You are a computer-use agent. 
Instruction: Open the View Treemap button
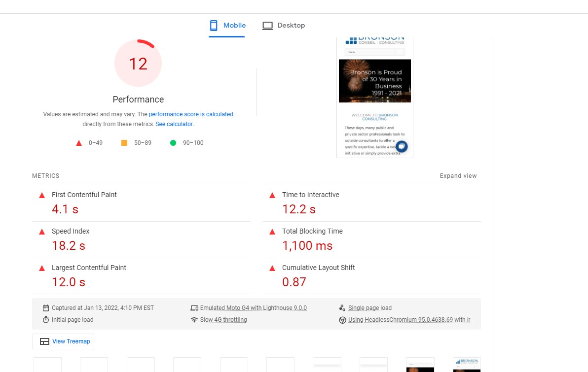click(63, 341)
